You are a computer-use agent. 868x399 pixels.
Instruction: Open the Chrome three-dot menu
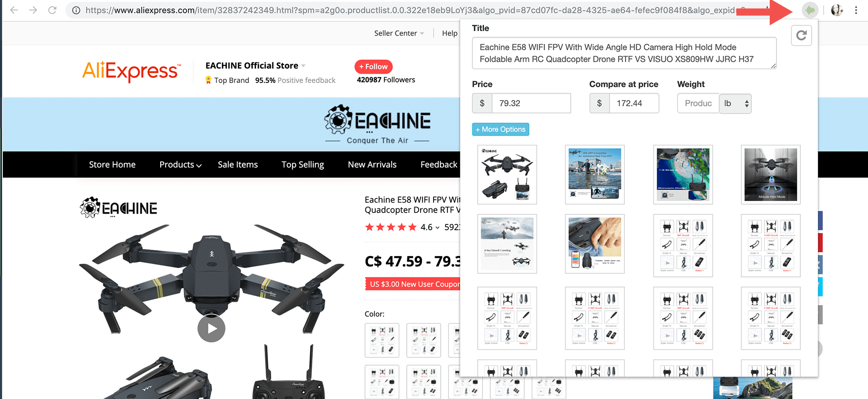(x=856, y=10)
